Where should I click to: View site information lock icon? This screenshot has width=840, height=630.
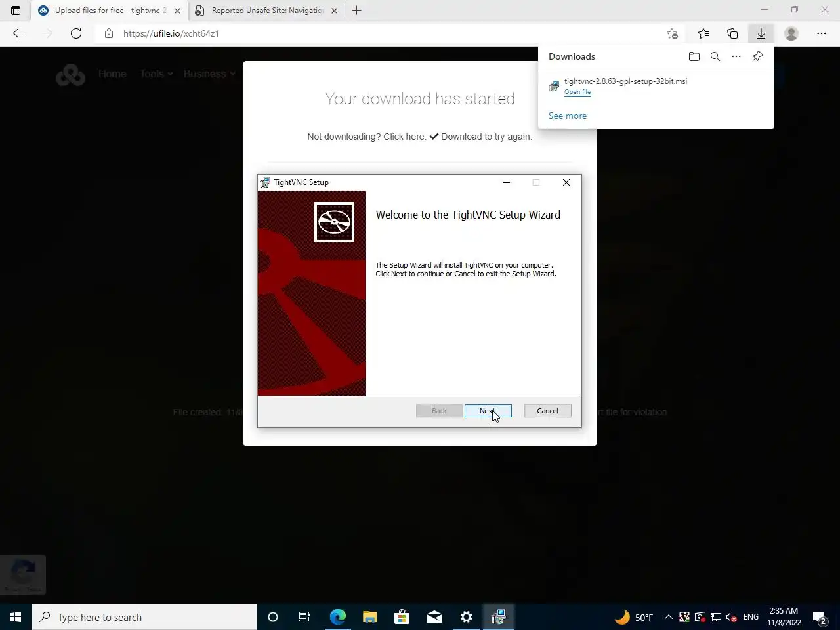pos(109,33)
